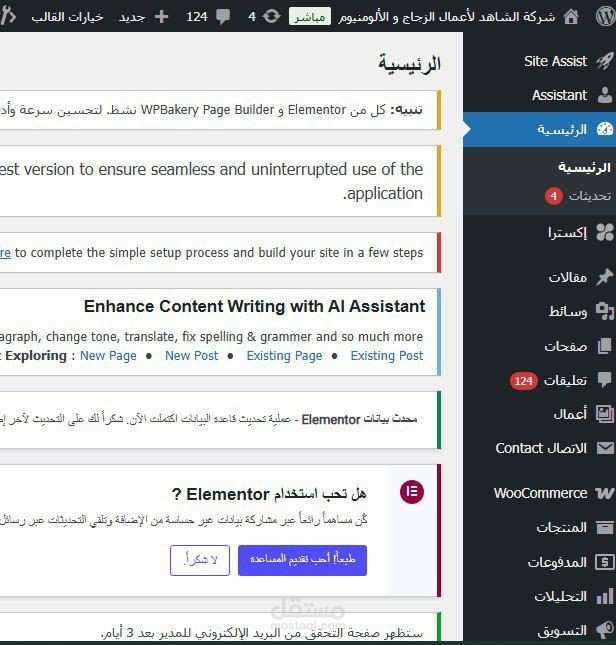Click the الرئيسية page heading
Screen dimensions: 616x645
(x=410, y=64)
